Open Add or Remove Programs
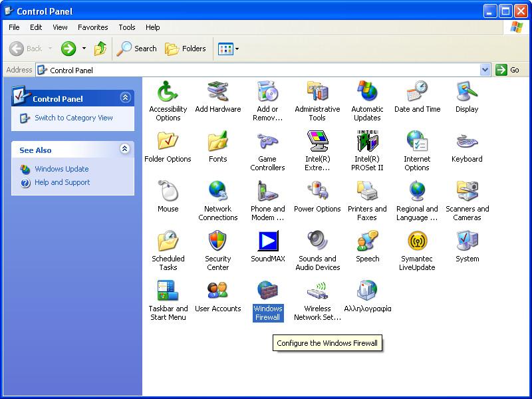The image size is (532, 399). click(267, 101)
